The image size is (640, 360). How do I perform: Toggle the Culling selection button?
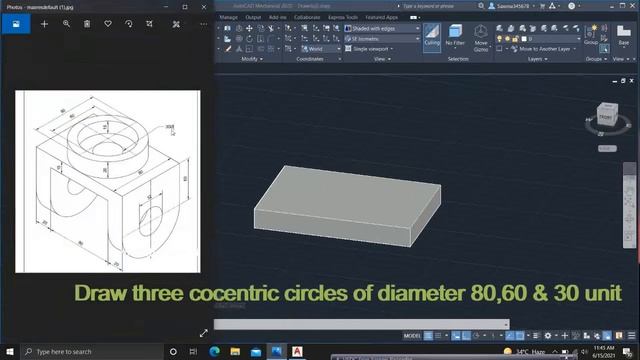pos(432,38)
